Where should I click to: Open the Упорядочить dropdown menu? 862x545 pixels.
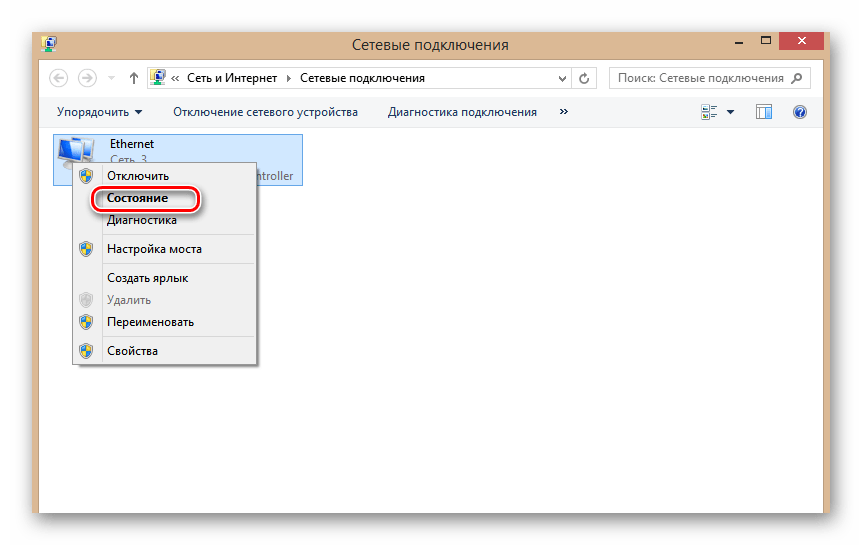coord(99,112)
